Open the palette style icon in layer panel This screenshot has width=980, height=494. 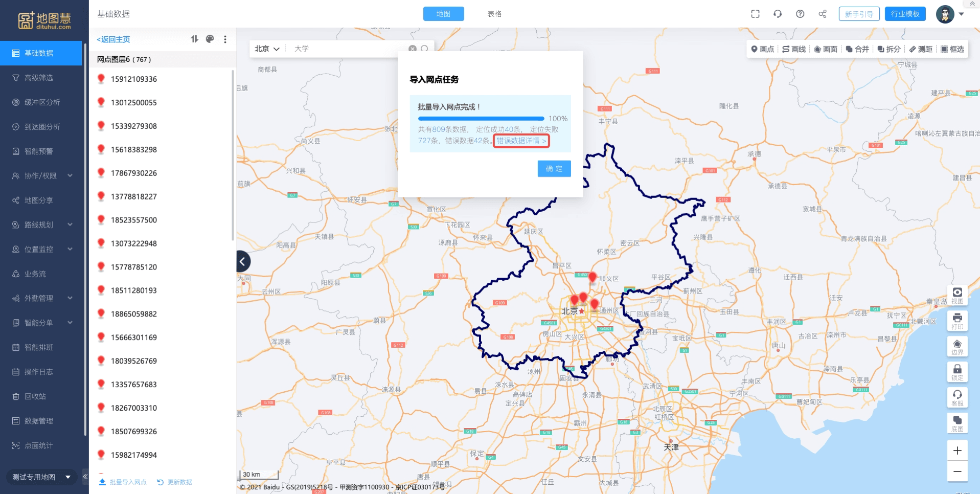click(210, 39)
